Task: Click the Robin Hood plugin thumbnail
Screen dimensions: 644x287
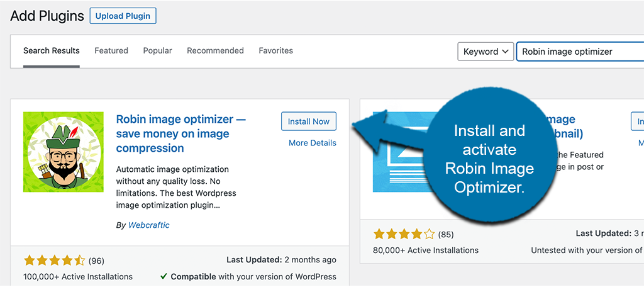Action: pos(64,152)
